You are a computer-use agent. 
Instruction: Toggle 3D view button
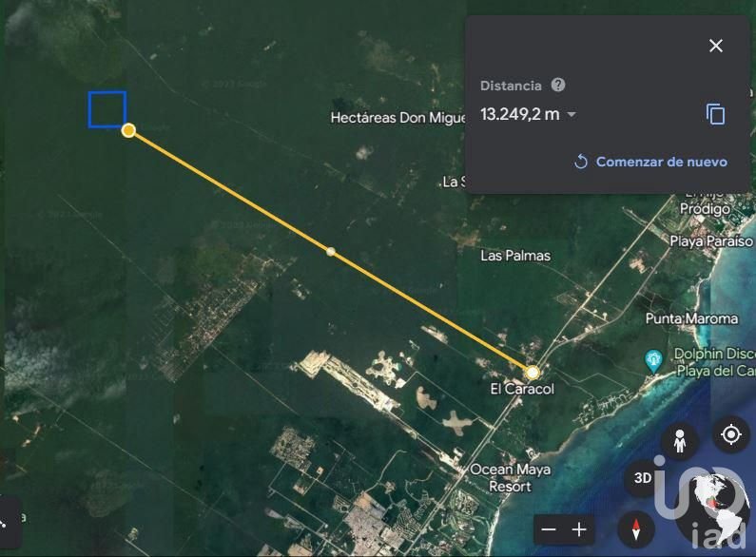tap(643, 478)
